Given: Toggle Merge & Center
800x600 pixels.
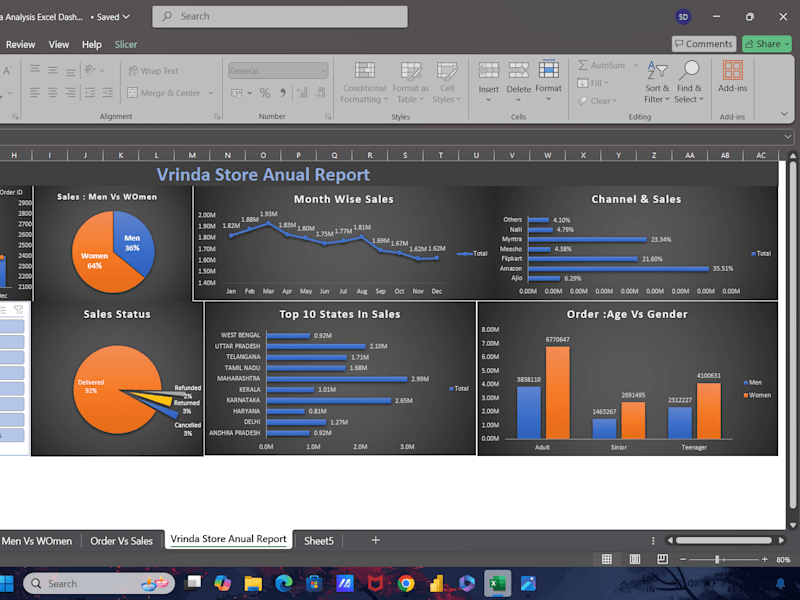Looking at the screenshot, I should pos(164,93).
